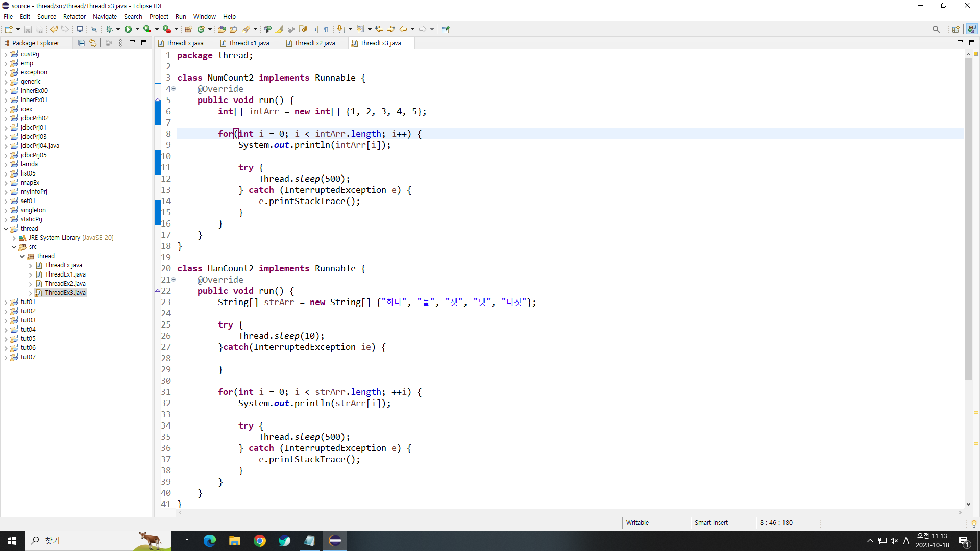Open the Open Perspective icon
980x551 pixels.
[955, 29]
